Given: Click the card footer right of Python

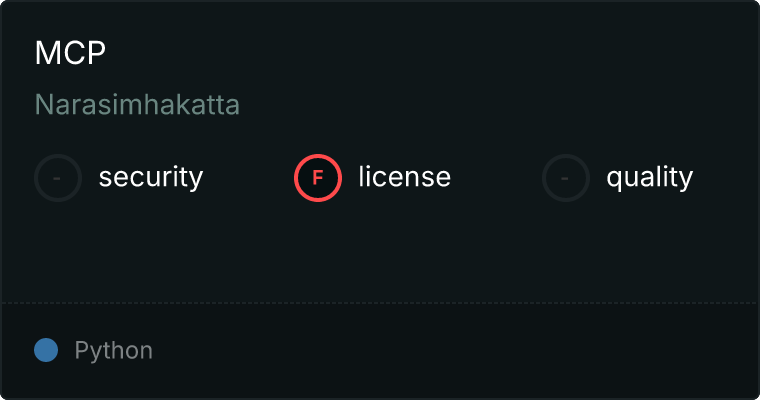Looking at the screenshot, I should point(450,351).
